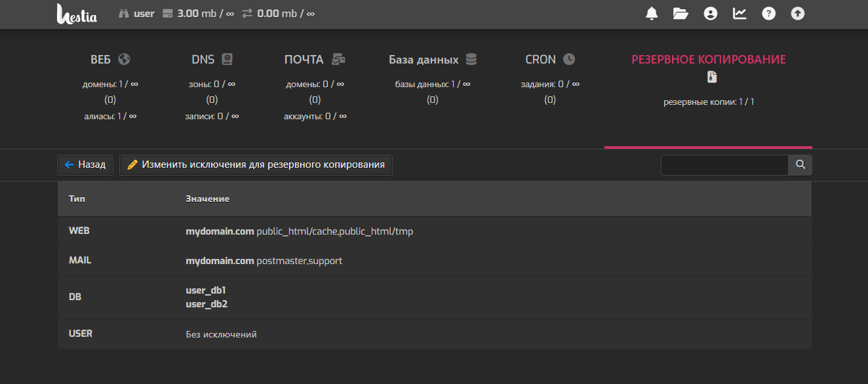Focus the search input field
The image size is (868, 384).
[x=724, y=165]
